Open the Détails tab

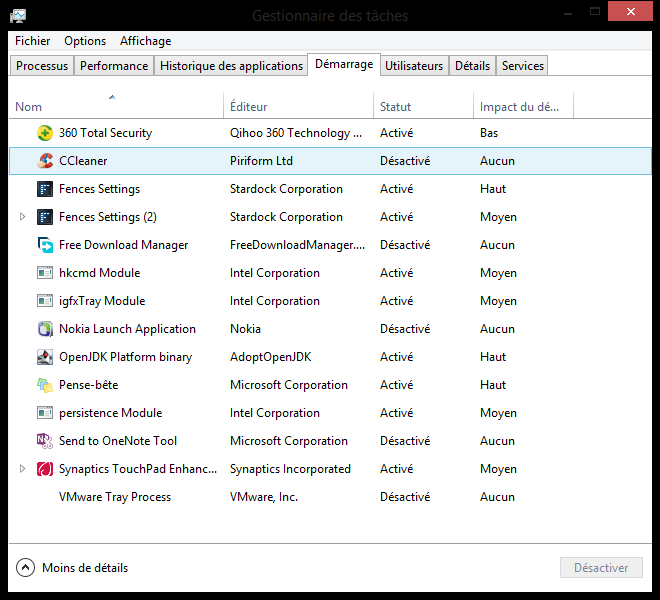coord(472,66)
